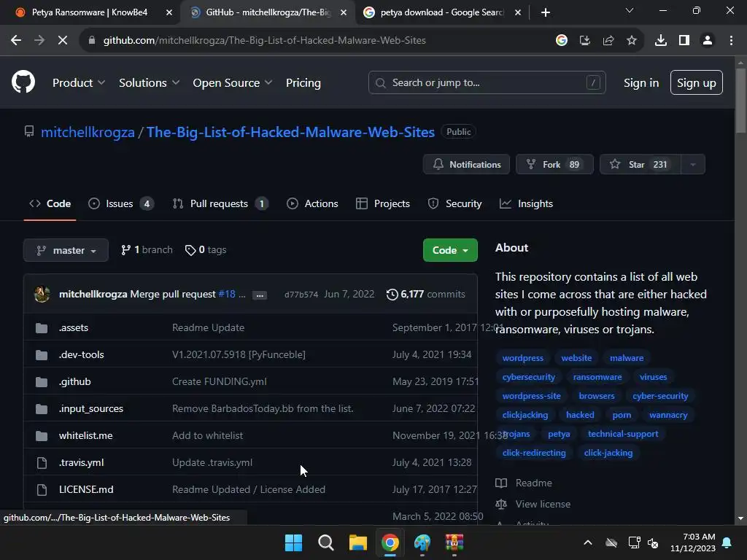
Task: Stop loading the page with the X button
Action: [x=63, y=41]
